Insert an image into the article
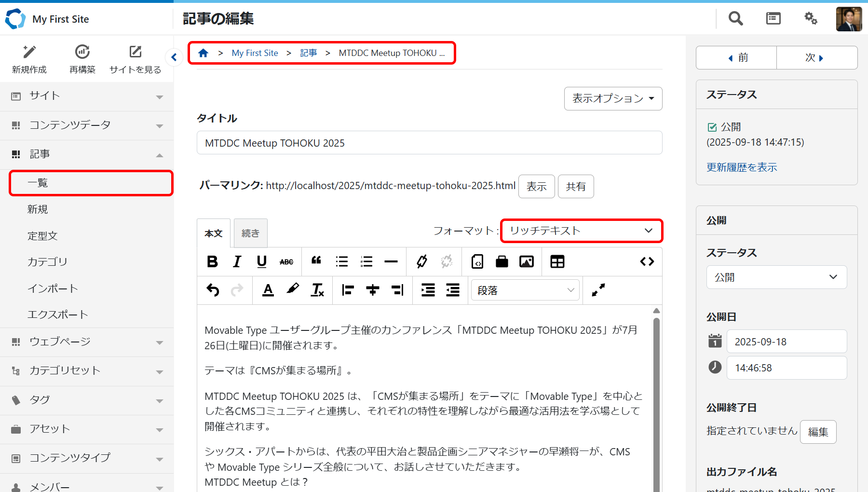This screenshot has width=868, height=492. click(526, 261)
